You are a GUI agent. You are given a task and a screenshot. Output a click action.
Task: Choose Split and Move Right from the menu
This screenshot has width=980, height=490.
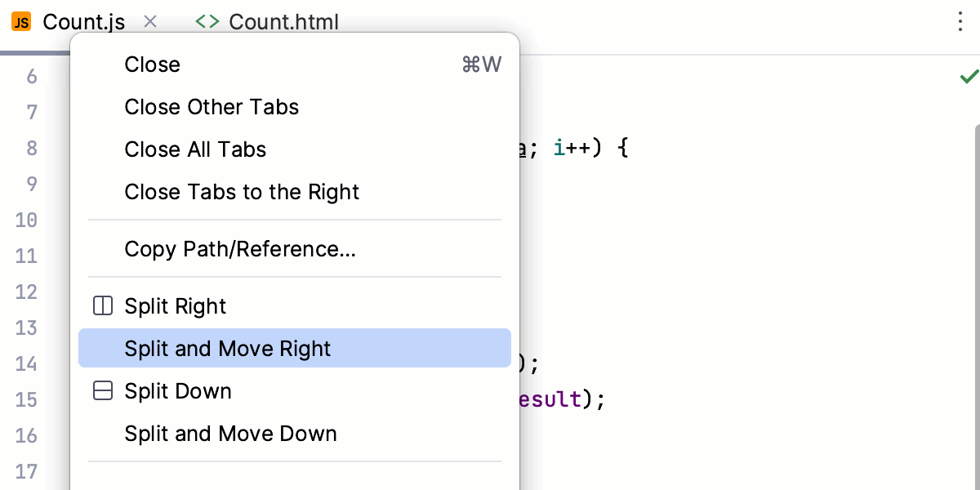pyautogui.click(x=227, y=348)
